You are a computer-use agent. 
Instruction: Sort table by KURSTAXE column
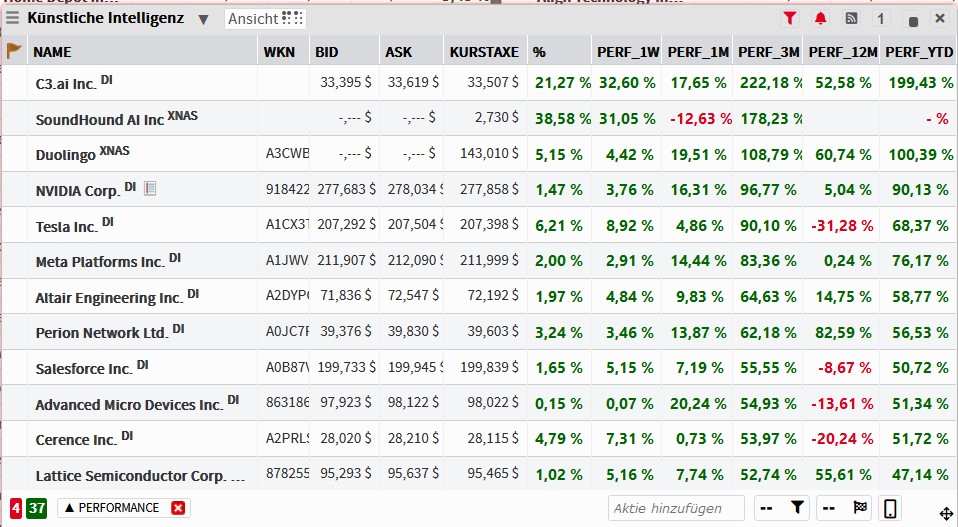click(485, 52)
